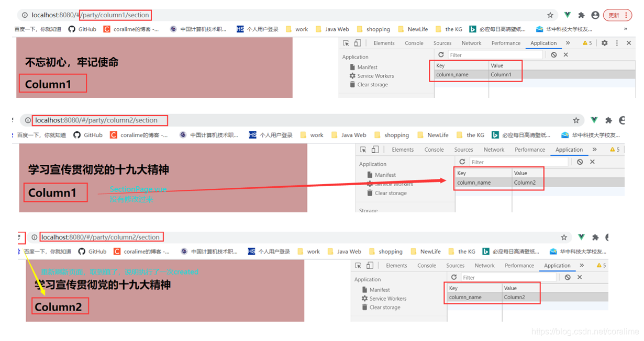Click the clear items block icon

coord(554,54)
